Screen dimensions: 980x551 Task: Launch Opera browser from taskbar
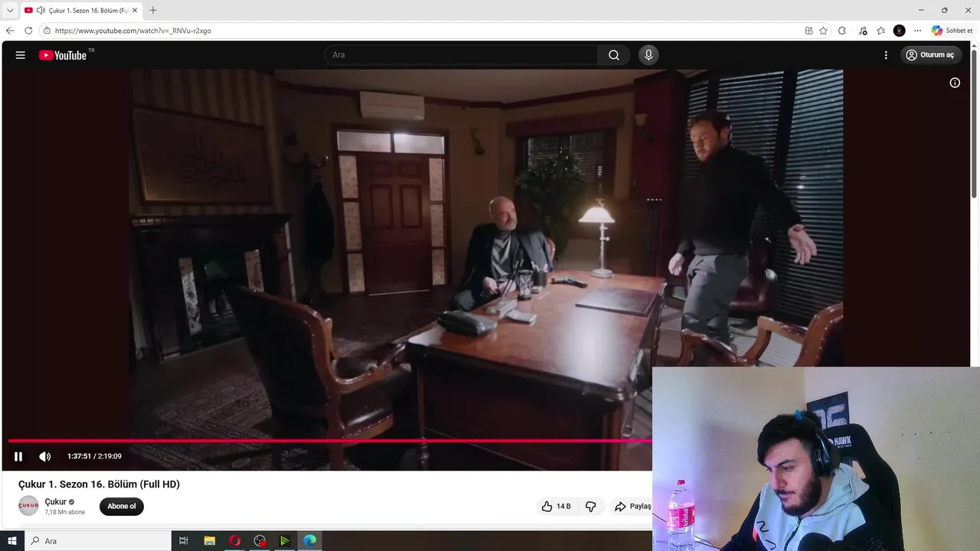(x=234, y=541)
